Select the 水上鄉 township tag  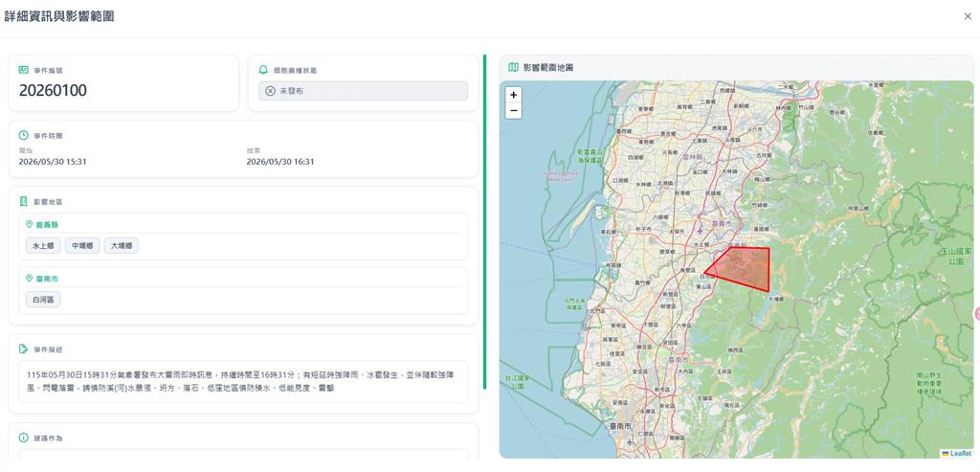(x=43, y=246)
